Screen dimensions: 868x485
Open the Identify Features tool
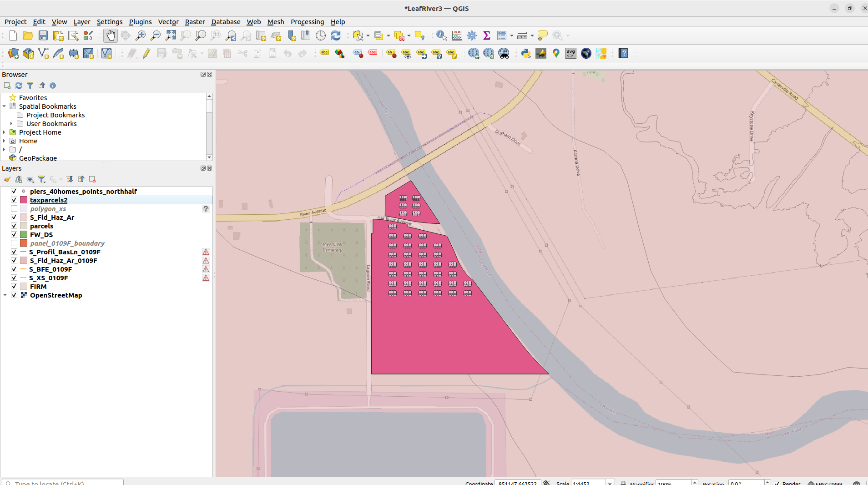pos(440,35)
